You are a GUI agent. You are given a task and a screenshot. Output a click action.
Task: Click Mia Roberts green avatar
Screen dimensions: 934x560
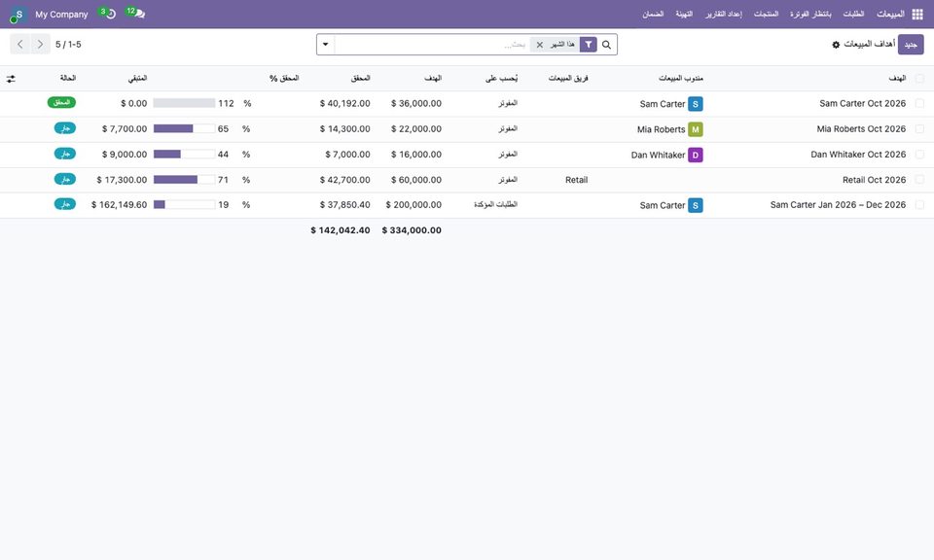pos(695,129)
